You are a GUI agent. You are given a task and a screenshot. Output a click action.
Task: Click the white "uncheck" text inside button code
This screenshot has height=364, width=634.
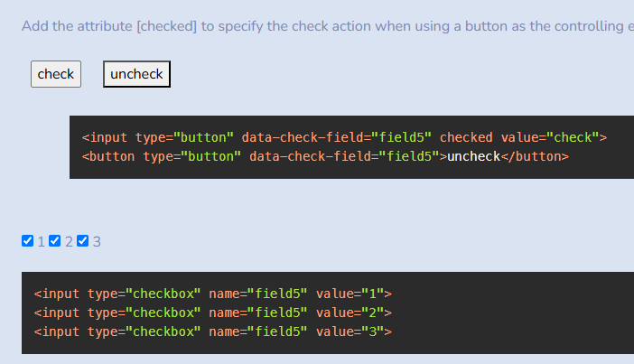point(473,156)
